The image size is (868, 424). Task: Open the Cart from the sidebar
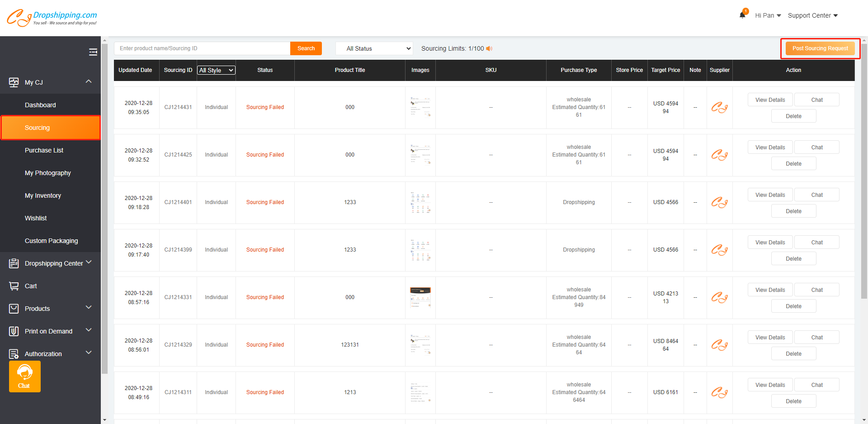[31, 286]
